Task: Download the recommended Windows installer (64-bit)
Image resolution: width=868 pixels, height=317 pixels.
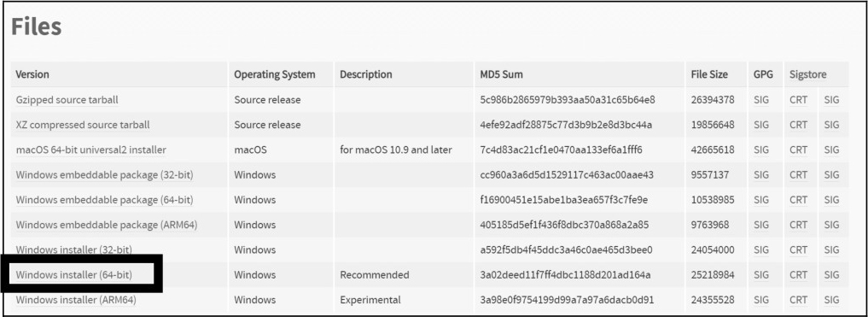Action: coord(73,274)
